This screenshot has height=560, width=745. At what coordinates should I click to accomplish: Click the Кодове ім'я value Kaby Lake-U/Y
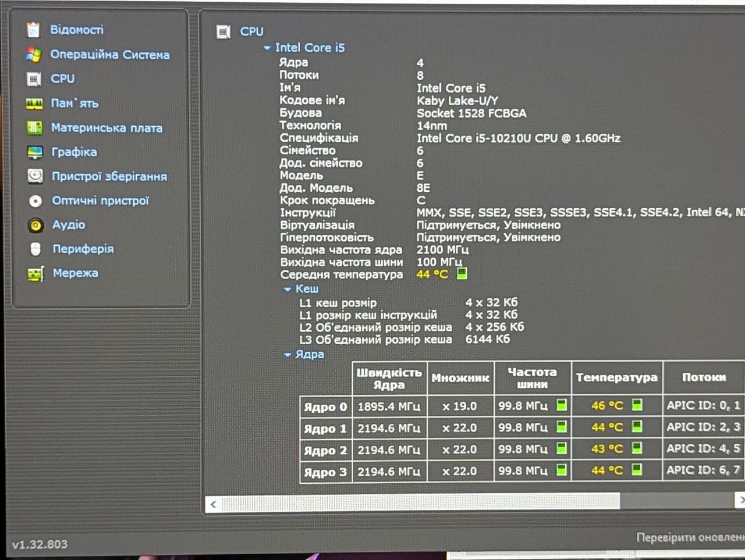(x=457, y=101)
